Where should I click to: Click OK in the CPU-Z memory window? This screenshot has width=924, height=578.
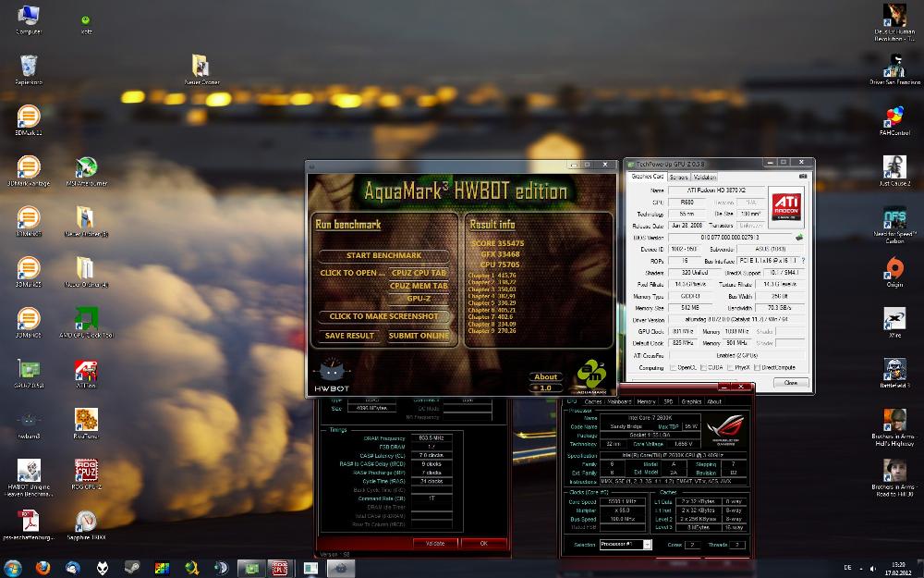point(483,543)
